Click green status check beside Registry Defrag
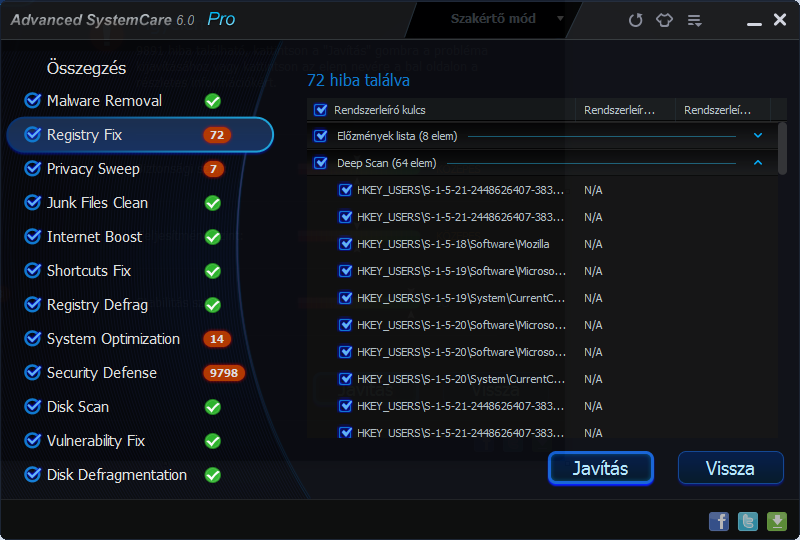Viewport: 800px width, 540px height. (x=213, y=305)
